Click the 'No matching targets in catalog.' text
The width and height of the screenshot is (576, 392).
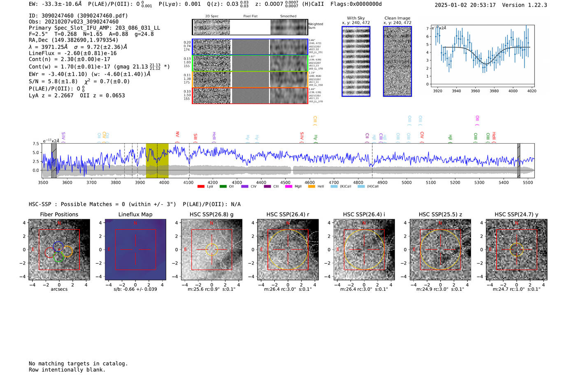(x=78, y=364)
